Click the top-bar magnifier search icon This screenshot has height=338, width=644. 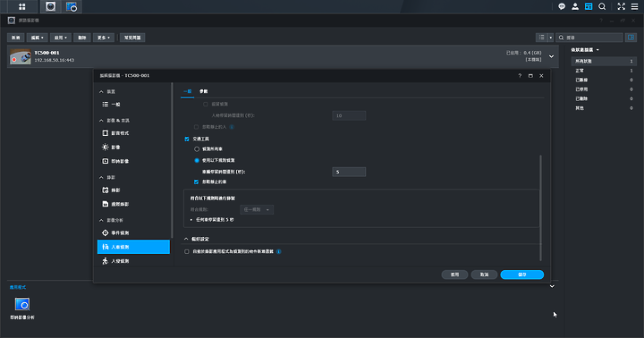(x=602, y=6)
